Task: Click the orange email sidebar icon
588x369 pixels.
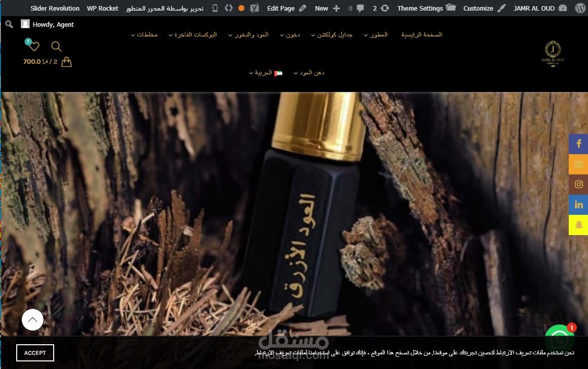Action: pos(578,164)
